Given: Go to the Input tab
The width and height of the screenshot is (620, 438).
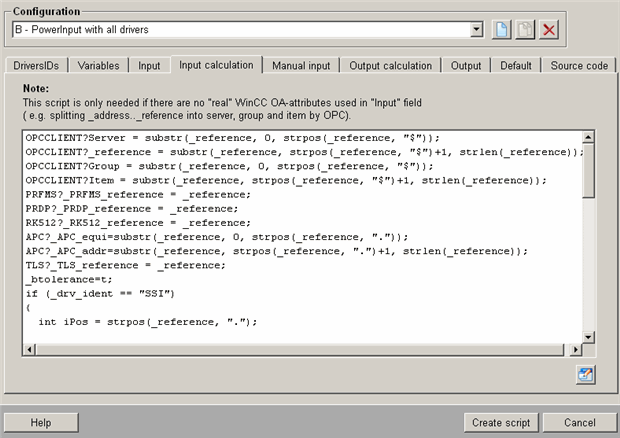Looking at the screenshot, I should (x=149, y=66).
